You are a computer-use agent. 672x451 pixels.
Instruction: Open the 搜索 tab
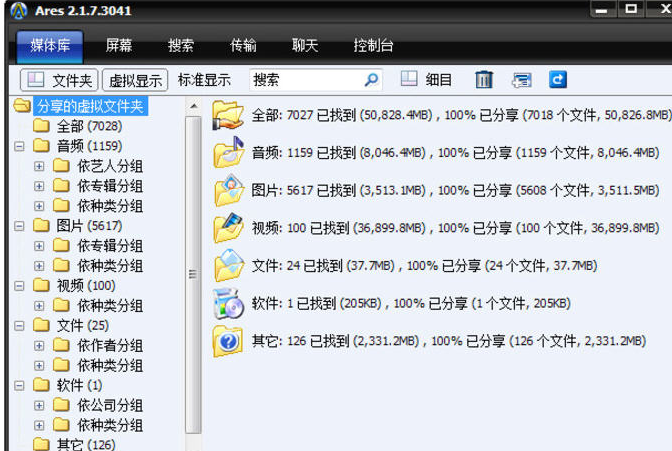(x=181, y=45)
